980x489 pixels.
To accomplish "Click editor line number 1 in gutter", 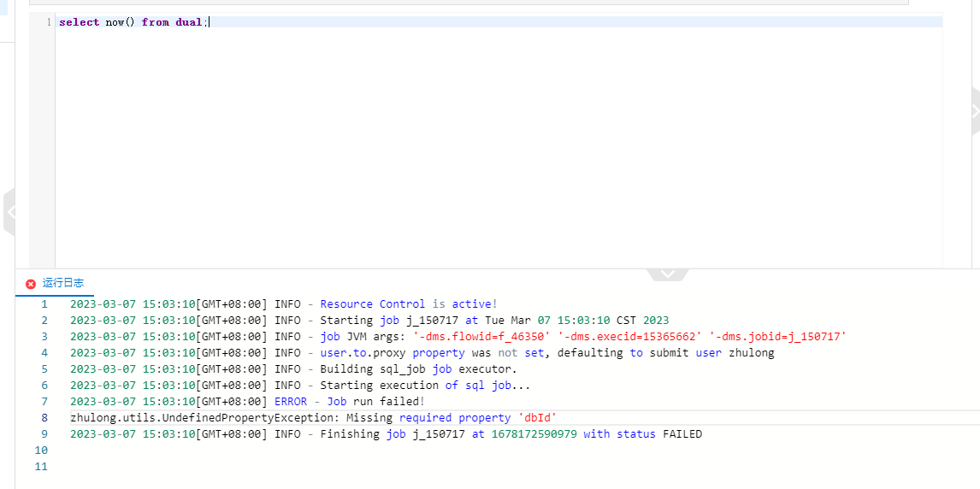I will click(x=48, y=22).
